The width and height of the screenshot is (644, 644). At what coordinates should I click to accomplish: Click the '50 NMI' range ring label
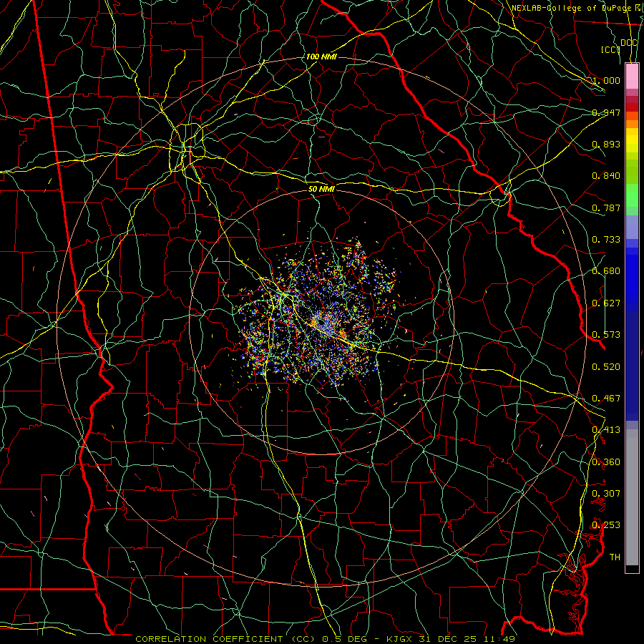[321, 189]
